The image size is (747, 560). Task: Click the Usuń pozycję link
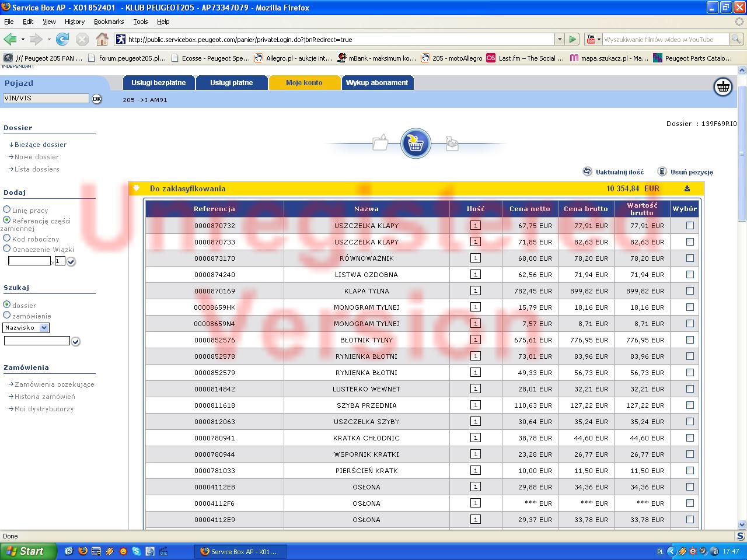(x=691, y=172)
